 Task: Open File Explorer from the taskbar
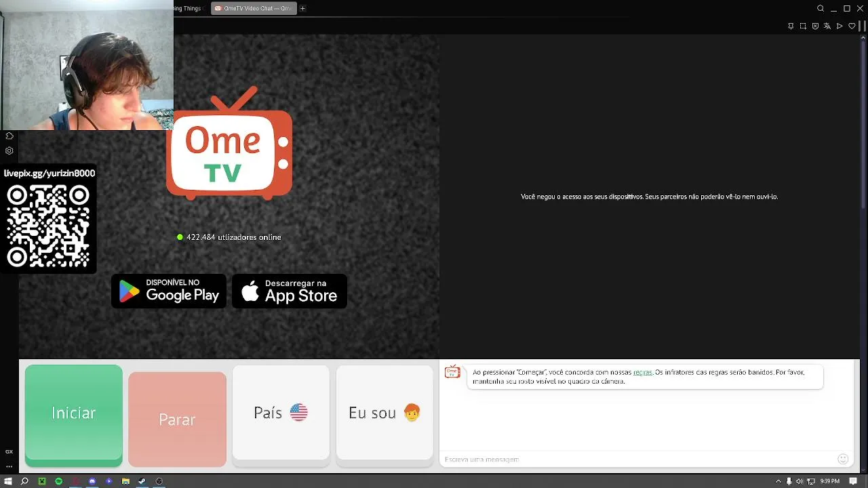(x=125, y=481)
